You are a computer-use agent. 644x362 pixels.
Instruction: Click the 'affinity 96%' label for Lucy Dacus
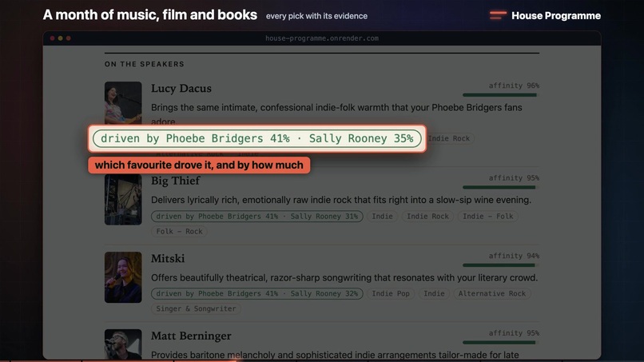[x=514, y=86]
